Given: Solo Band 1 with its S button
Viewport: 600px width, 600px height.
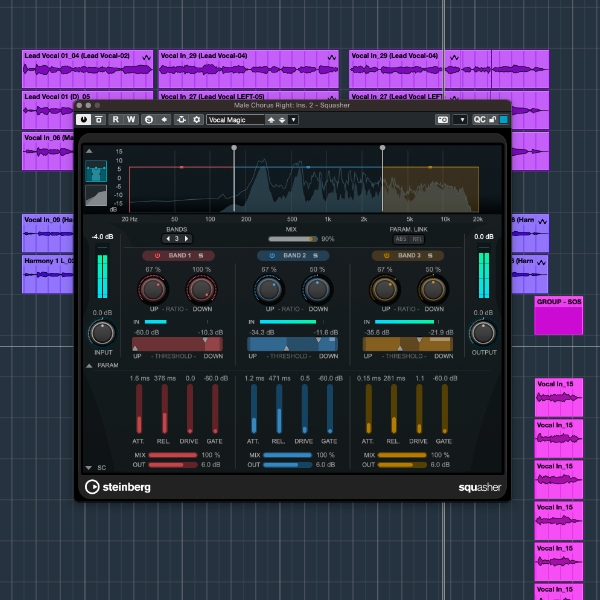Looking at the screenshot, I should (x=201, y=256).
